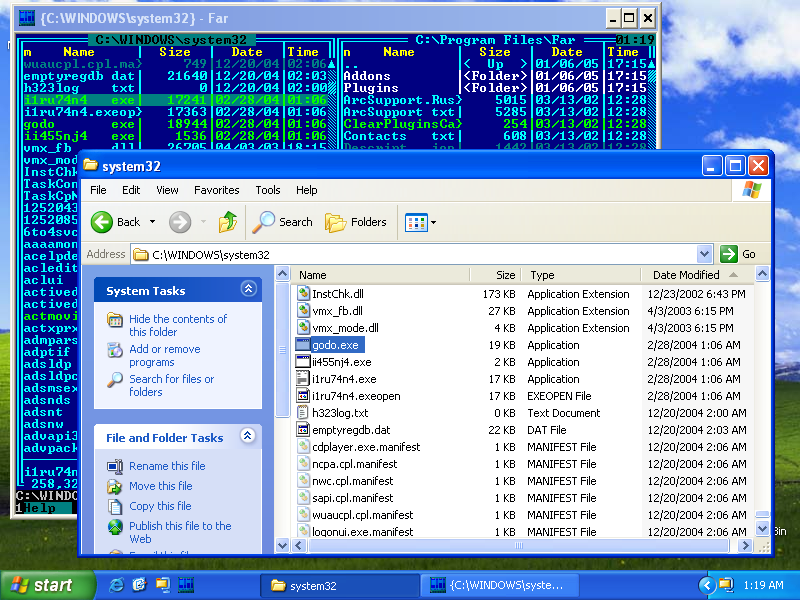Select the h323log.txt document icon
This screenshot has height=600, width=800.
(303, 413)
